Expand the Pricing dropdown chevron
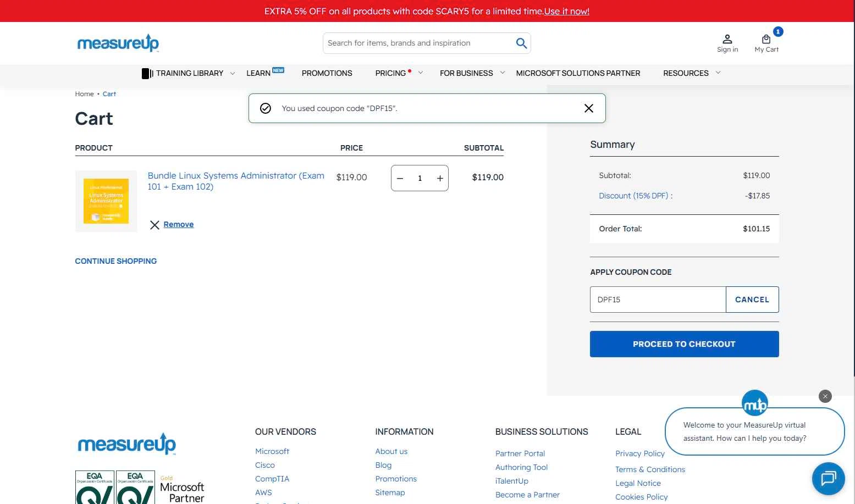This screenshot has height=504, width=855. tap(421, 73)
